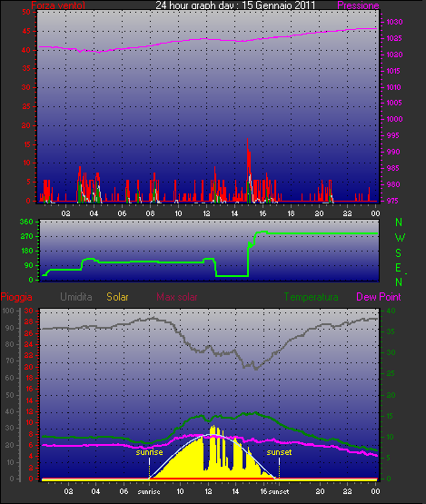Click the W compass direction label
Image resolution: width=426 pixels, height=504 pixels.
click(x=400, y=238)
